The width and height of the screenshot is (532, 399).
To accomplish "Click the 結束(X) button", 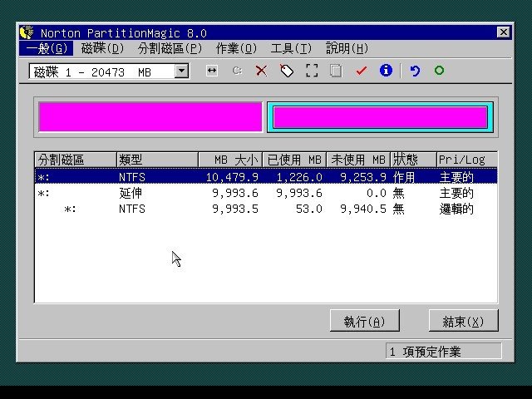I will (x=463, y=321).
